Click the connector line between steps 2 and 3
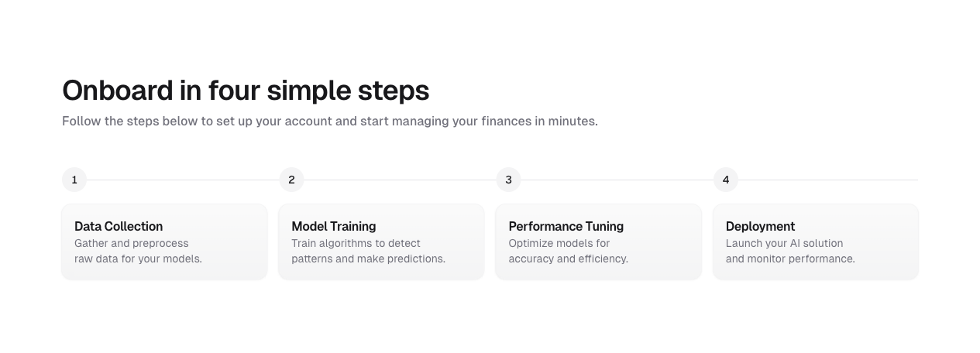980x353 pixels. point(400,180)
